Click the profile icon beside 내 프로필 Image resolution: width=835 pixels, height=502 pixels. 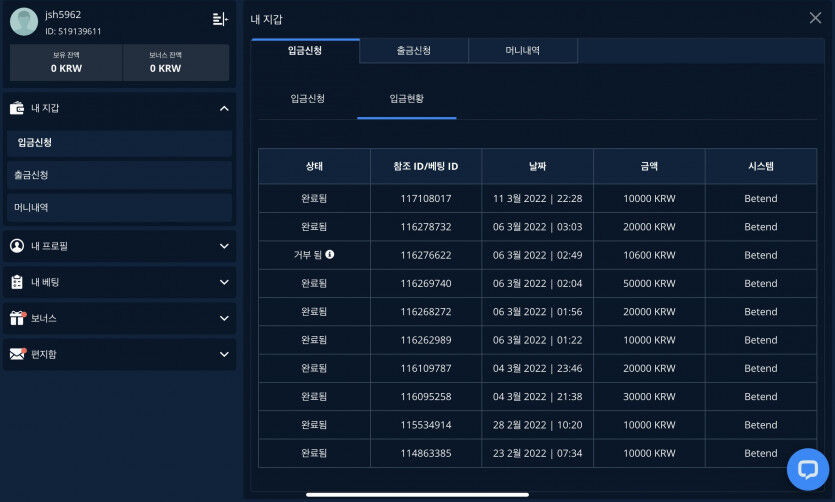(17, 246)
